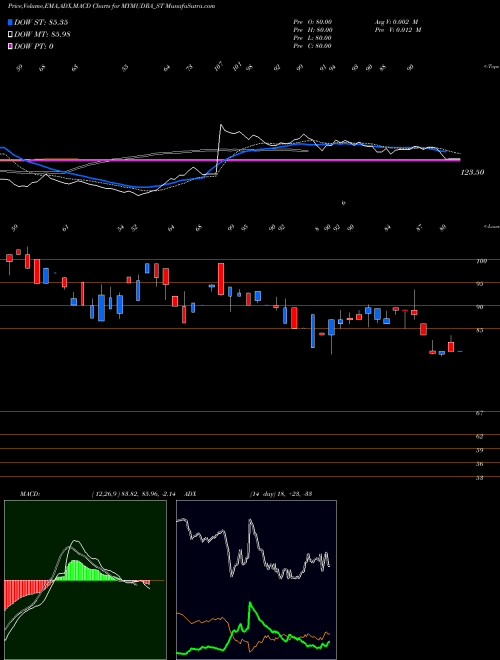Click the 'Avg V: 0.002 M' volume text
The width and height of the screenshot is (500, 660).
(x=396, y=21)
